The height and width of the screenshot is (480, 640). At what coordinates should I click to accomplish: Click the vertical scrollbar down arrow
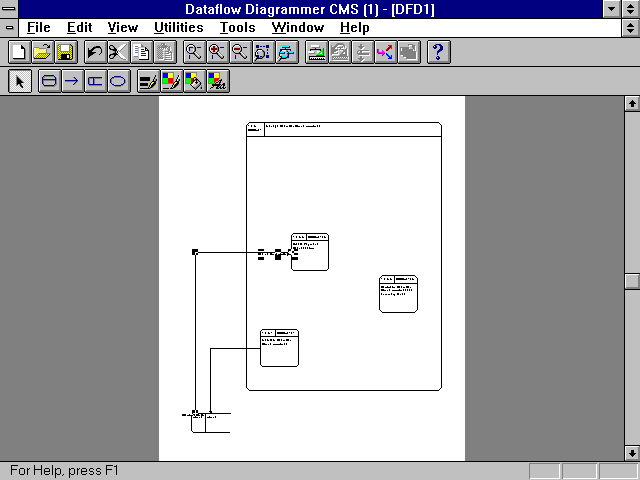click(631, 453)
